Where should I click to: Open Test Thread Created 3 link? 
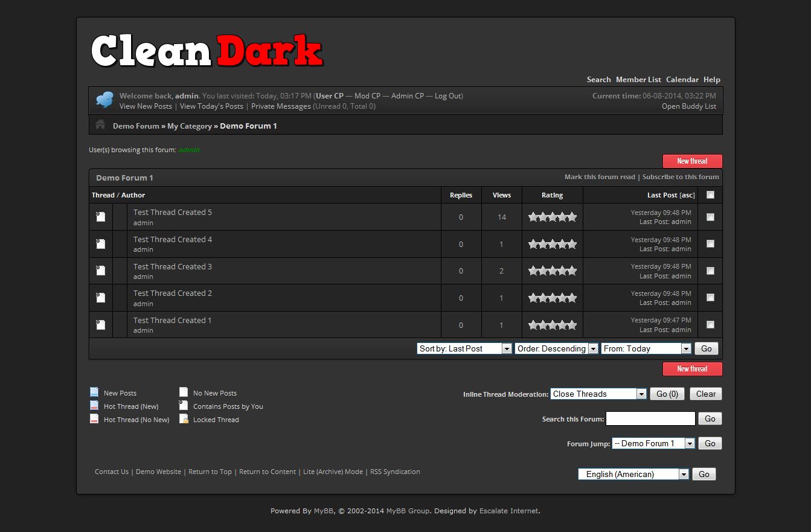pos(173,266)
